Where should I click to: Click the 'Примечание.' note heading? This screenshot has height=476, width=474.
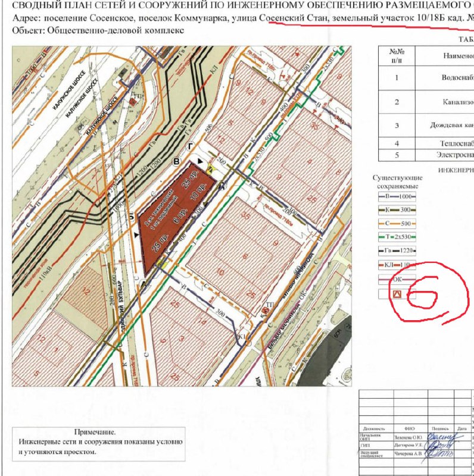point(95,432)
